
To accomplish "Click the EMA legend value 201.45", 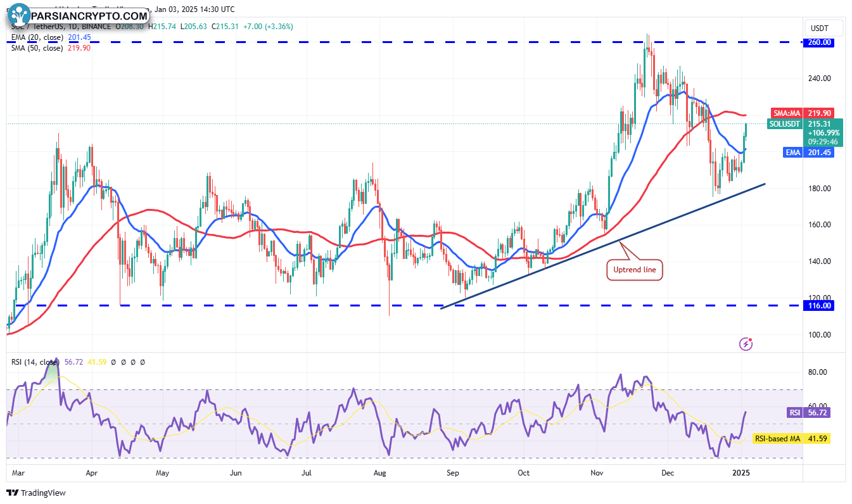I will point(80,37).
